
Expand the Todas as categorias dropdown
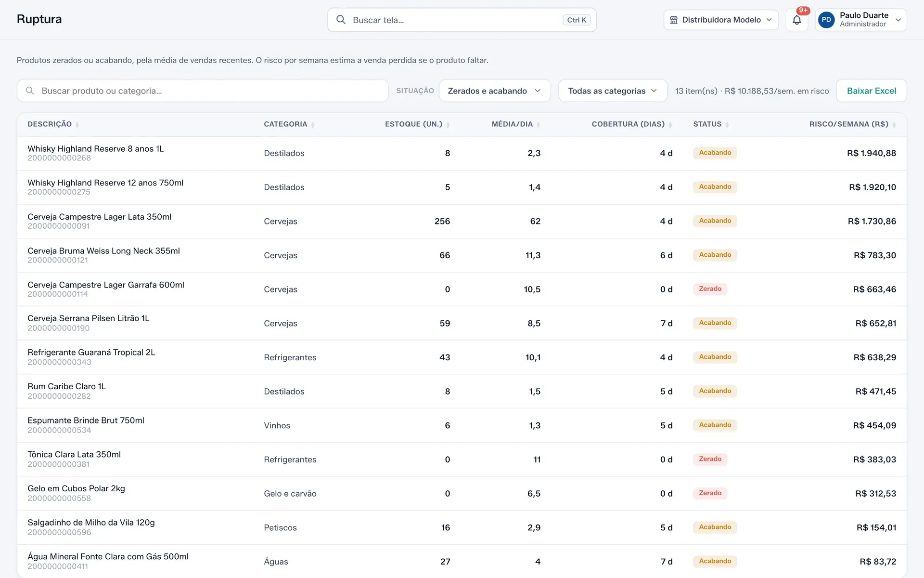pos(613,91)
